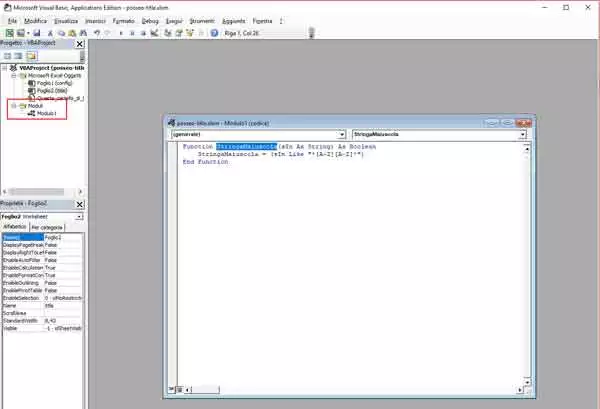
Task: Click the Break pause icon
Action: [132, 33]
